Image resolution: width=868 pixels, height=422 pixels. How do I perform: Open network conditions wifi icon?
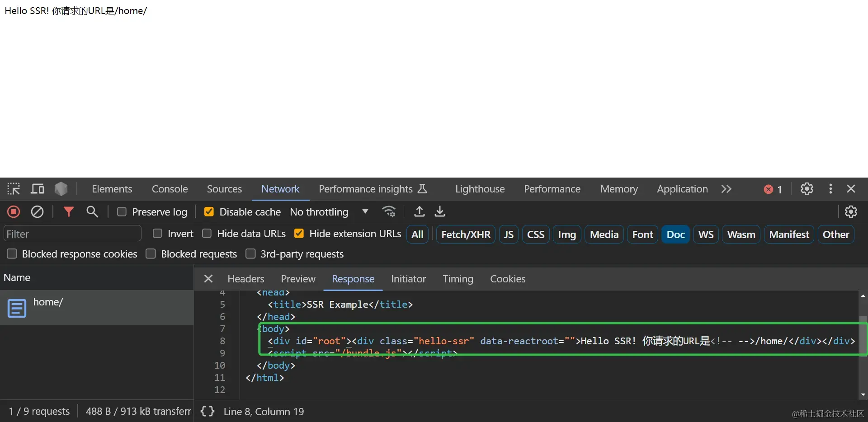tap(389, 212)
